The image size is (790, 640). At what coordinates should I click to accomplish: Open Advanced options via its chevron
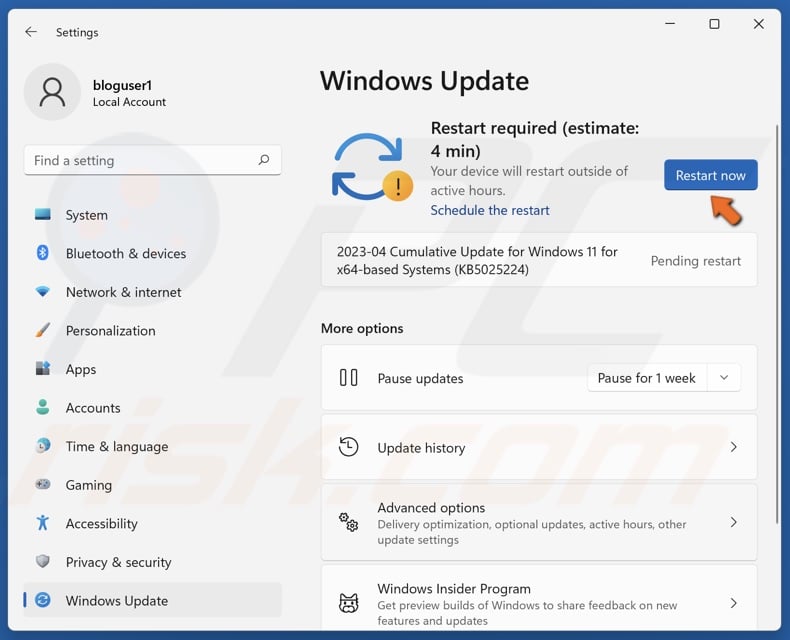[734, 522]
